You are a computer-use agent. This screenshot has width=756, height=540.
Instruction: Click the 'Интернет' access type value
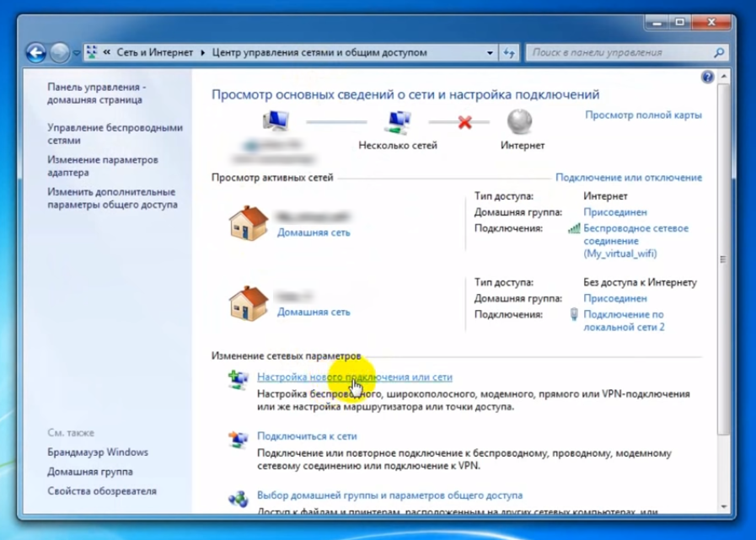605,196
